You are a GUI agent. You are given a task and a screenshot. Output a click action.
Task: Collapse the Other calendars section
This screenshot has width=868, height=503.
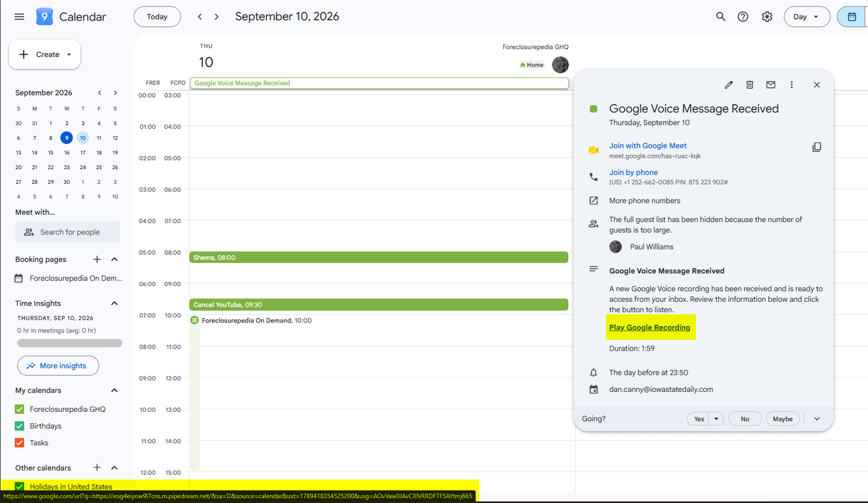[115, 468]
